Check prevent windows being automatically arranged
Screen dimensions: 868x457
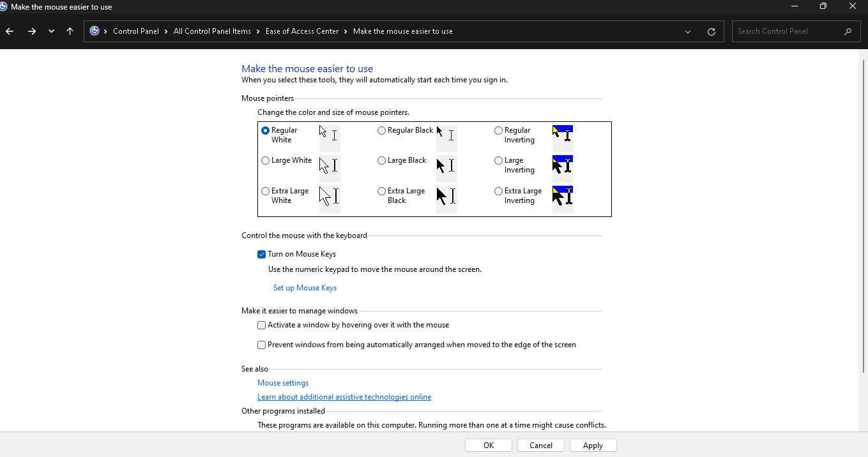(262, 345)
